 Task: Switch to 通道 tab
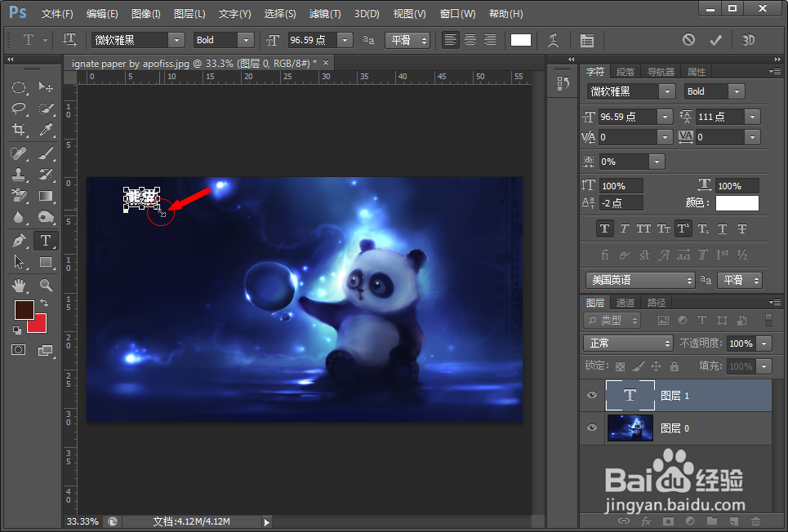(626, 303)
